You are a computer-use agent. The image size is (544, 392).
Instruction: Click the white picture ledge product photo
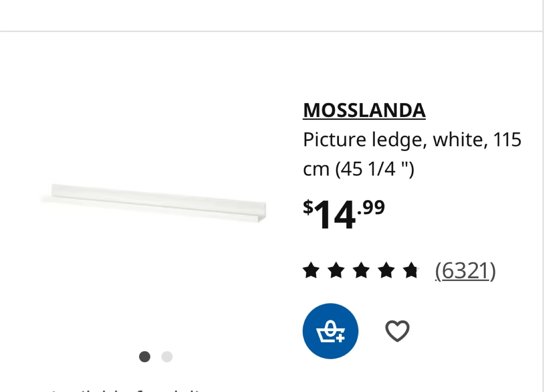153,203
